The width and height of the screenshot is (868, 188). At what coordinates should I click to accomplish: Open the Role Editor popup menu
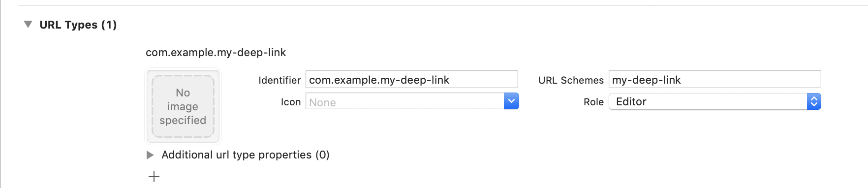pyautogui.click(x=714, y=101)
